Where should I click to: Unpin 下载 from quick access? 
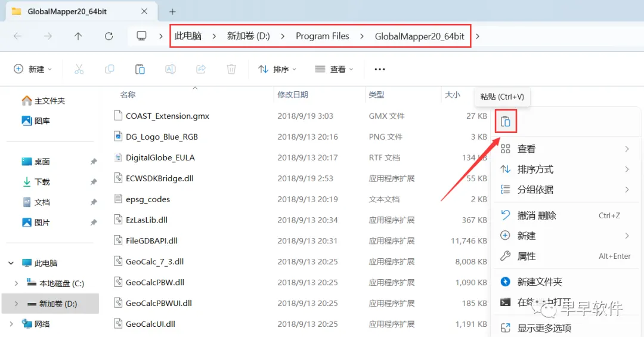94,182
